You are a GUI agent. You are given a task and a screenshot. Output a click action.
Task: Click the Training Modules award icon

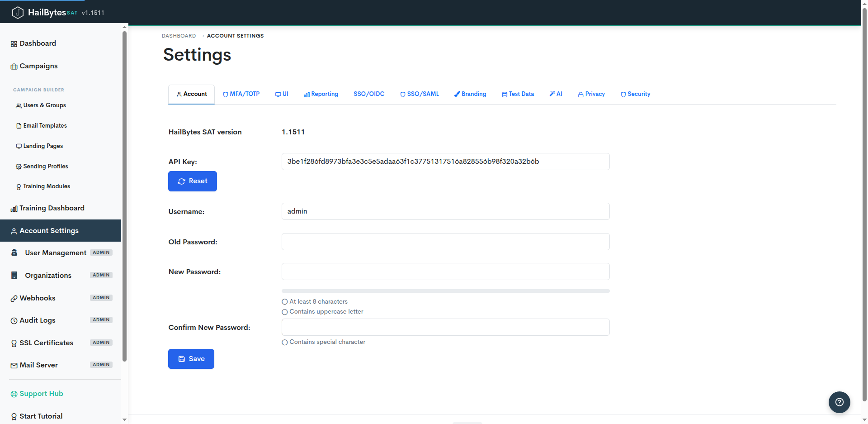click(19, 187)
